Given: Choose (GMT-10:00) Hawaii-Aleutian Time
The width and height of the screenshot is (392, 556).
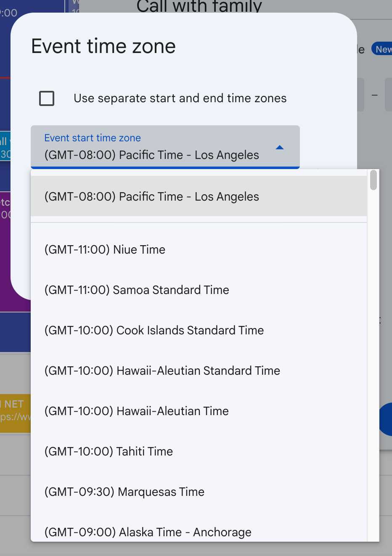Looking at the screenshot, I should (x=136, y=411).
